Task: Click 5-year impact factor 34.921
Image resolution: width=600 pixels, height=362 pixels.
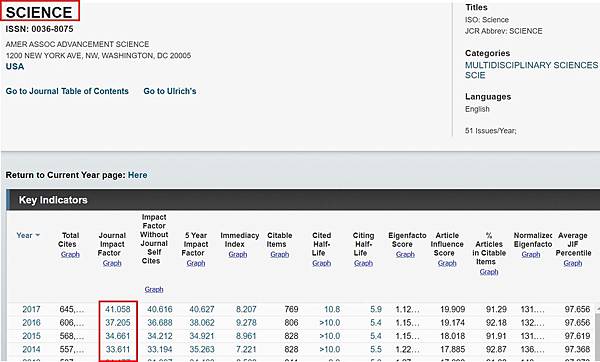Action: tap(202, 336)
